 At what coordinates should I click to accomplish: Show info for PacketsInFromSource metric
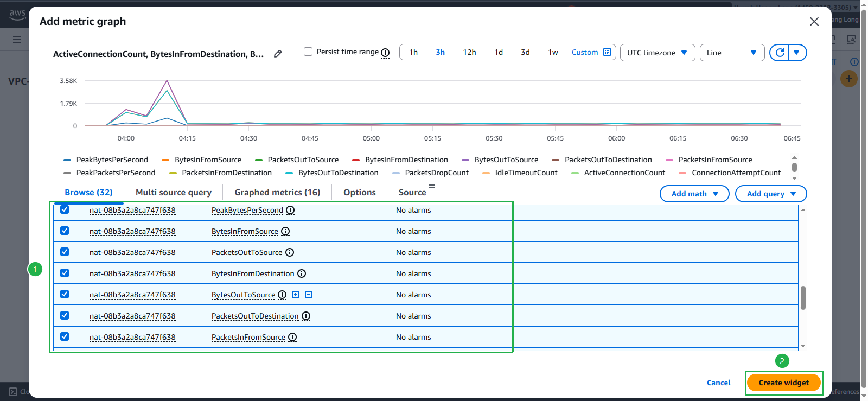point(292,337)
